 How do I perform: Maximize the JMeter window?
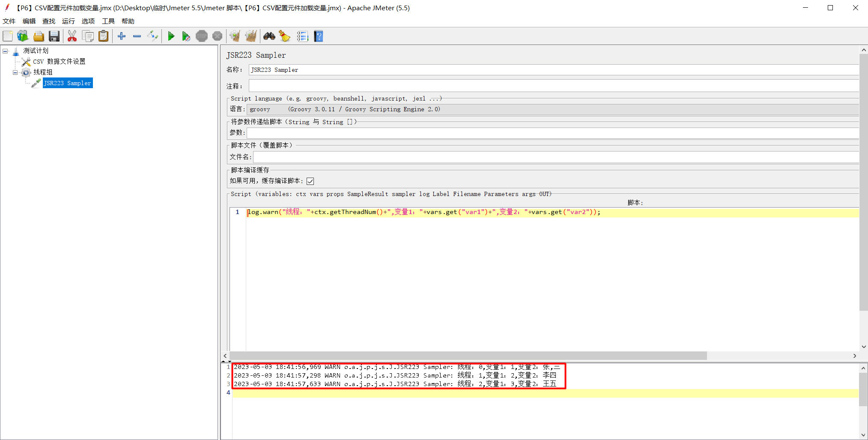coord(830,8)
